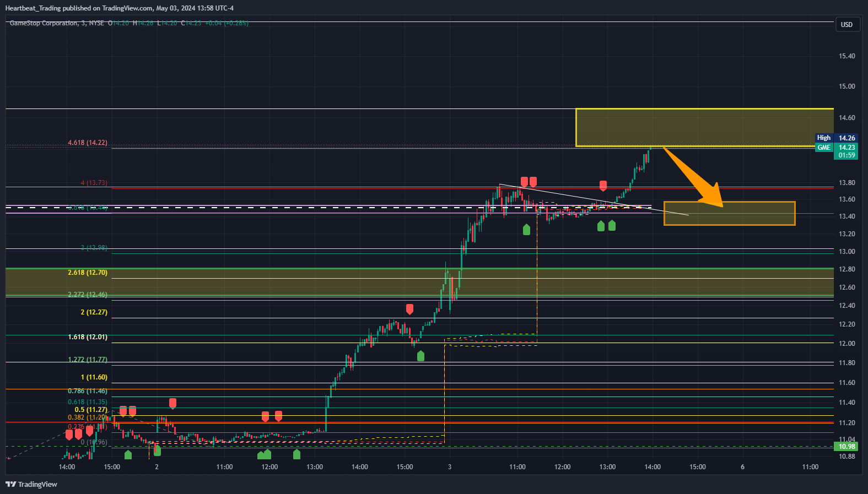Click the 12.00 price axis label
The width and height of the screenshot is (868, 494).
847,344
